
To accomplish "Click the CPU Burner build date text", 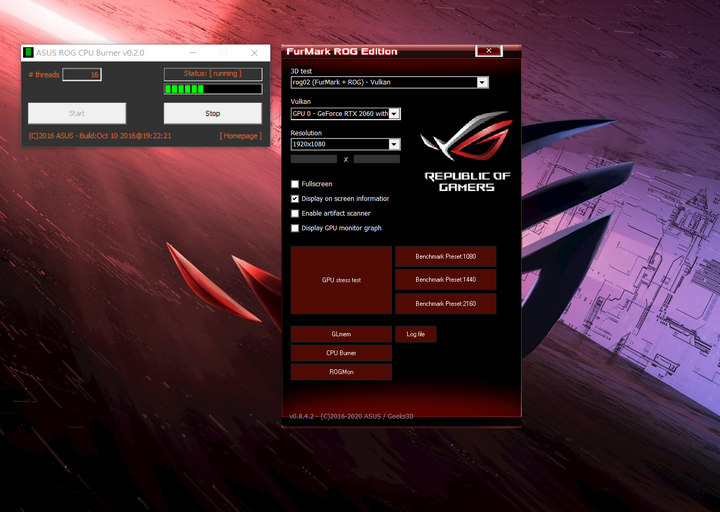I will (100, 136).
